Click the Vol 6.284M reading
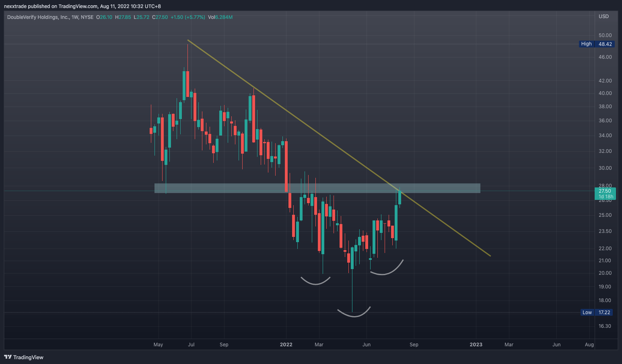 (220, 17)
